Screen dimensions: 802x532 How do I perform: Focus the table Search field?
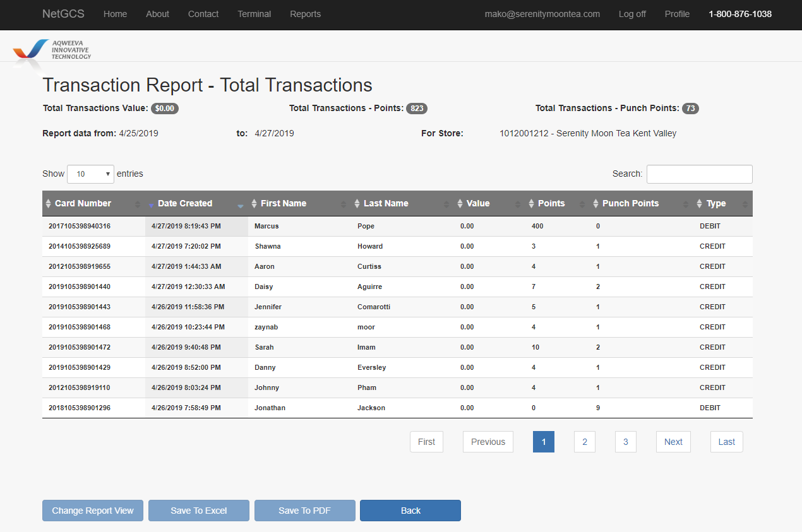[699, 174]
